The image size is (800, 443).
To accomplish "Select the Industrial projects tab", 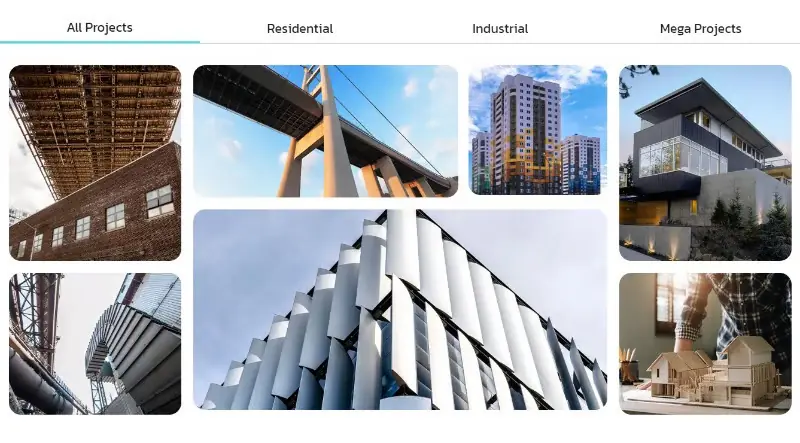I will tap(500, 29).
